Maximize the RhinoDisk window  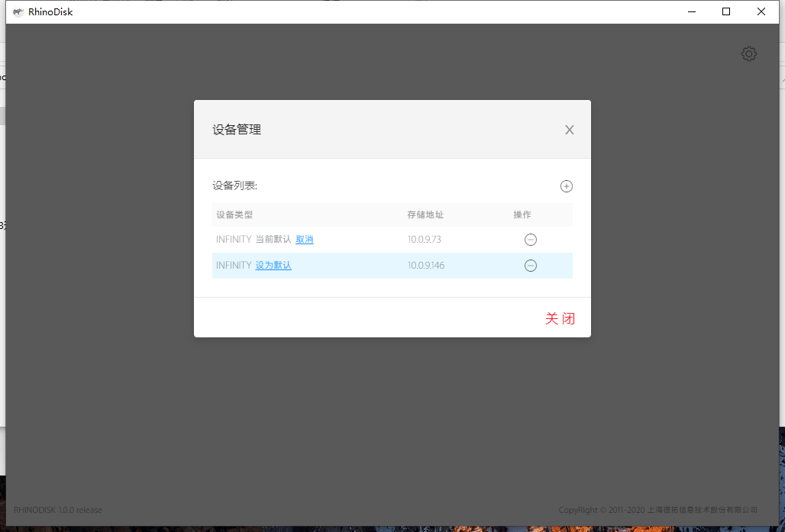(726, 11)
